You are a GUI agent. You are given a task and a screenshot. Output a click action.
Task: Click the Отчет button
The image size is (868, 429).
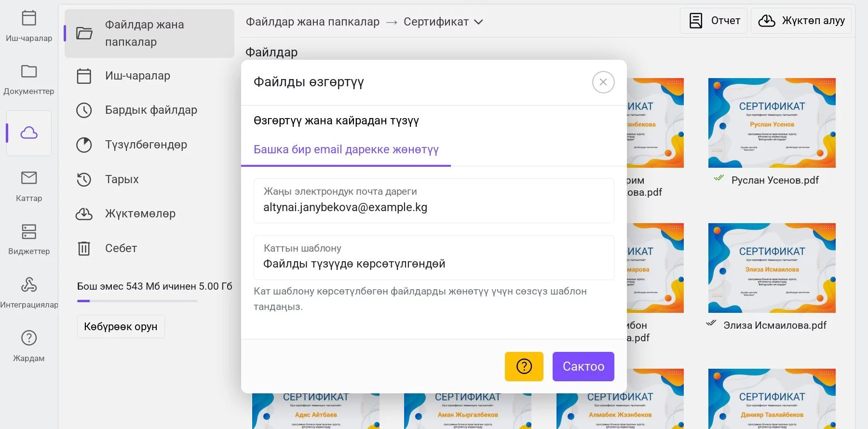(714, 21)
